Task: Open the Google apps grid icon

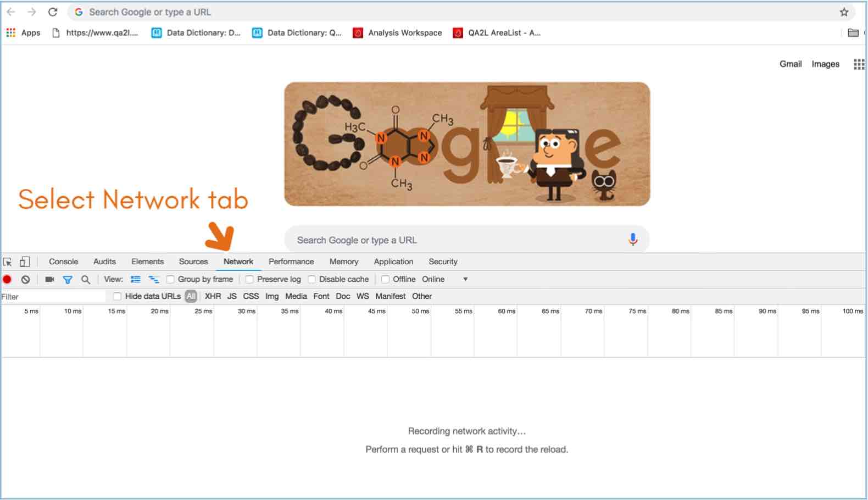Action: tap(859, 64)
